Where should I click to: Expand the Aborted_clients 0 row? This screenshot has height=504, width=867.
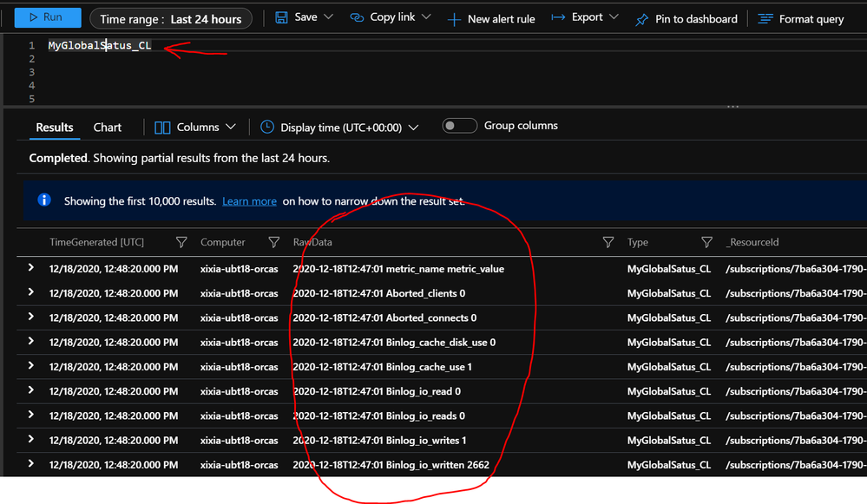pos(31,292)
